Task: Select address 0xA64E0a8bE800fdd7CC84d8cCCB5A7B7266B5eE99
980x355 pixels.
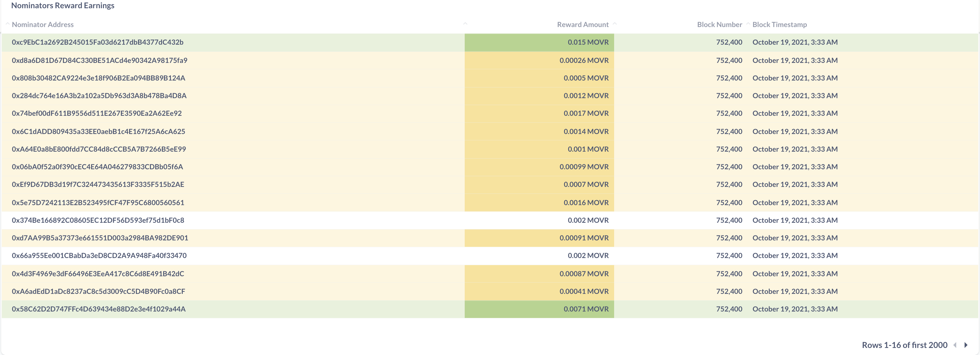Action: pos(99,149)
